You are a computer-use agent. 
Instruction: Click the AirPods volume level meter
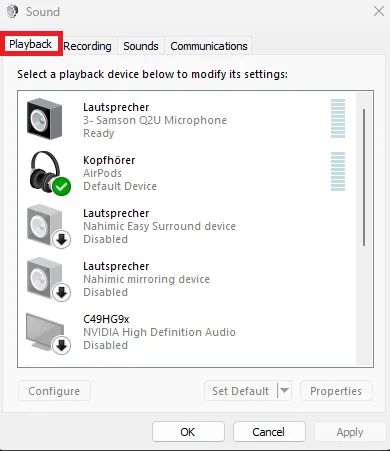[338, 171]
